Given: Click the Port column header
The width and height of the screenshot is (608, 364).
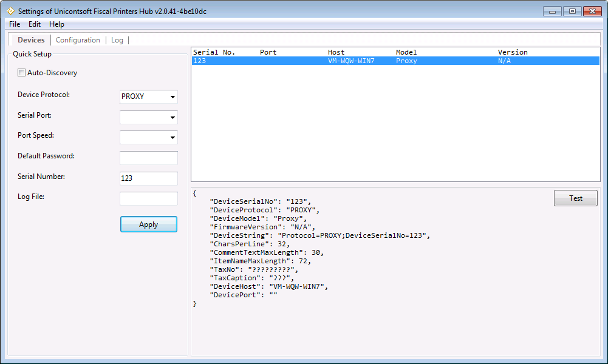Looking at the screenshot, I should pyautogui.click(x=268, y=52).
